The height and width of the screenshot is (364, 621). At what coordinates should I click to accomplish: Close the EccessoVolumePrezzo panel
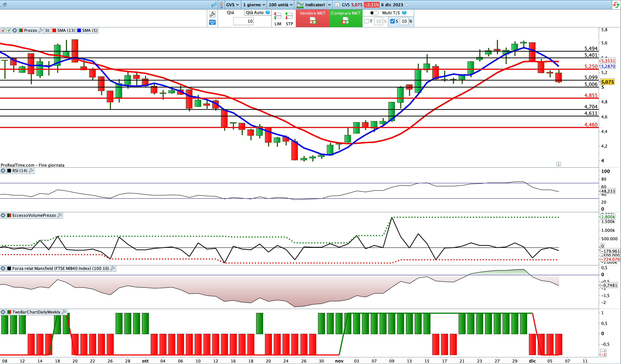(x=3, y=215)
